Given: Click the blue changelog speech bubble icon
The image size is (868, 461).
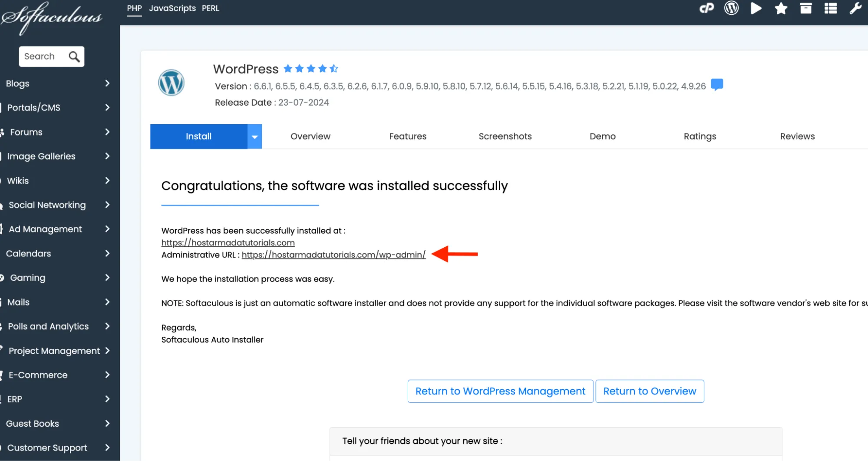Looking at the screenshot, I should click(x=717, y=84).
